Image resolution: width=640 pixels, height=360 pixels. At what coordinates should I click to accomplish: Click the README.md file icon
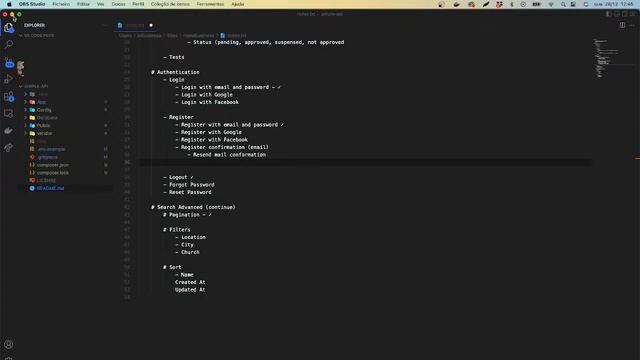32,188
